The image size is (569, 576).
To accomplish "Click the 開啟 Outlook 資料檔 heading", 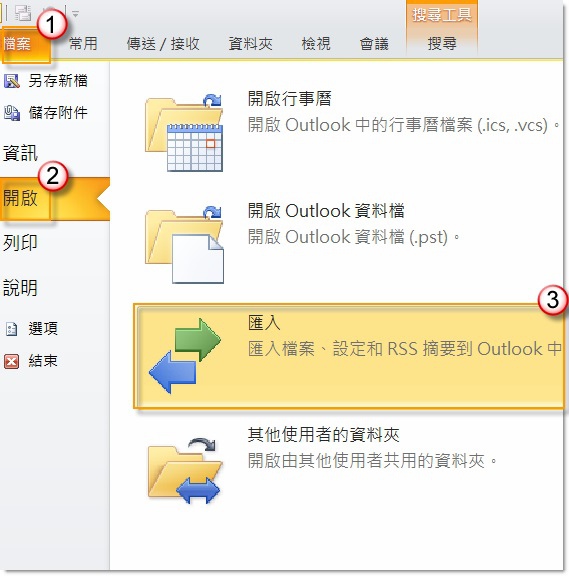I will (326, 211).
